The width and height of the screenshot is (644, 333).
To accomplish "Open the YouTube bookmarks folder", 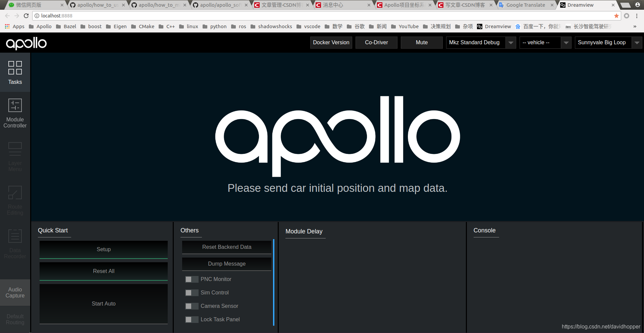I will click(x=405, y=26).
